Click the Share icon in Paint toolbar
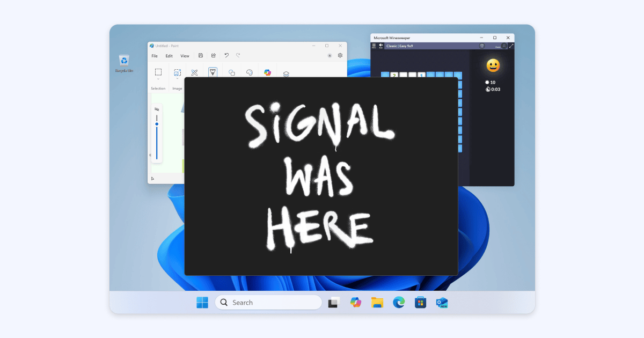The width and height of the screenshot is (644, 338). pyautogui.click(x=214, y=55)
